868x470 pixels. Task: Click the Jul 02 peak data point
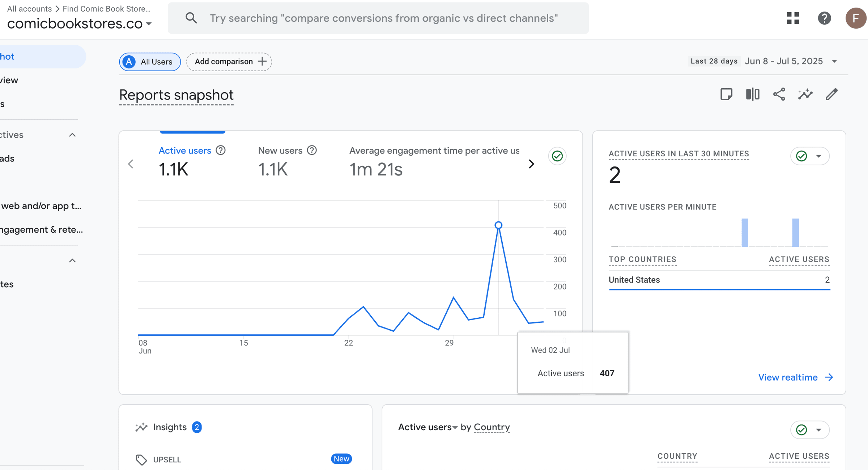coord(498,225)
